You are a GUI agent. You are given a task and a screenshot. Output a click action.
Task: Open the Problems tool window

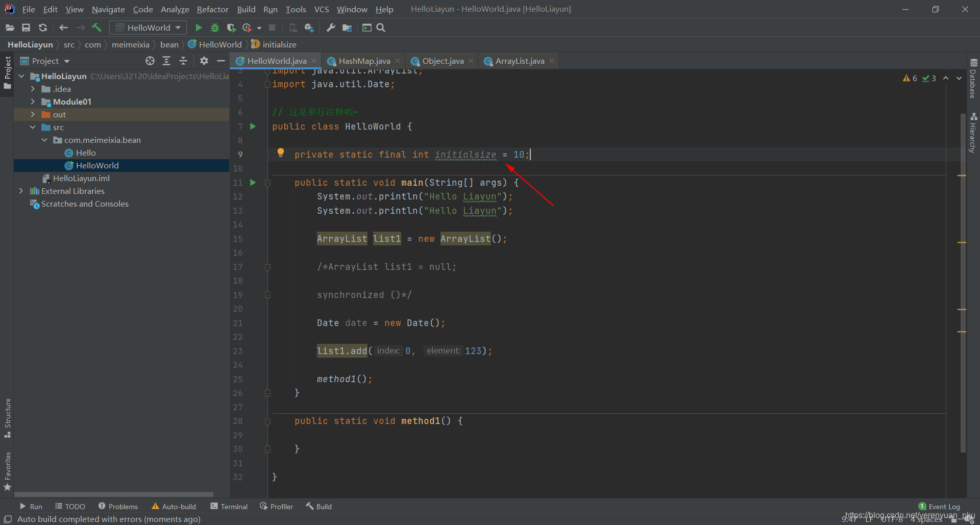point(118,507)
